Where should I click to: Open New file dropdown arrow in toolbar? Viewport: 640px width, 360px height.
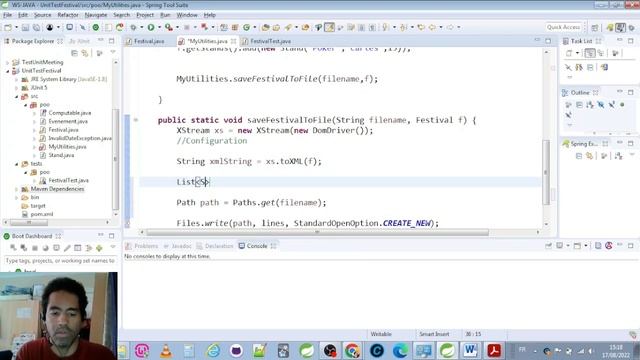coord(16,27)
